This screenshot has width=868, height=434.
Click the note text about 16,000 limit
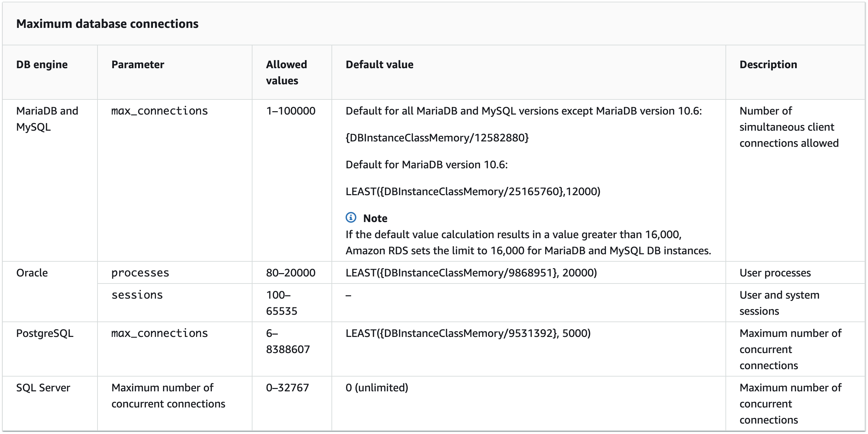click(x=528, y=243)
